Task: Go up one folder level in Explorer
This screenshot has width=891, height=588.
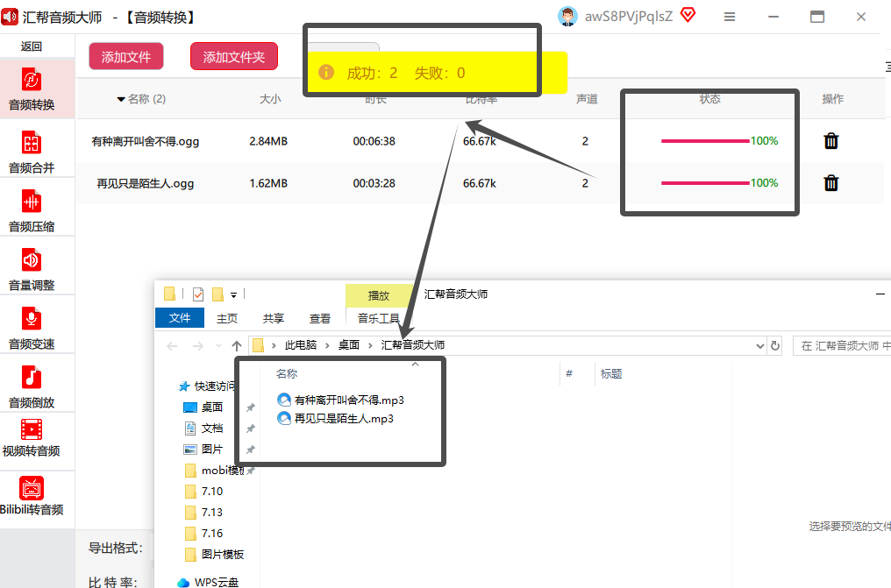Action: 237,345
